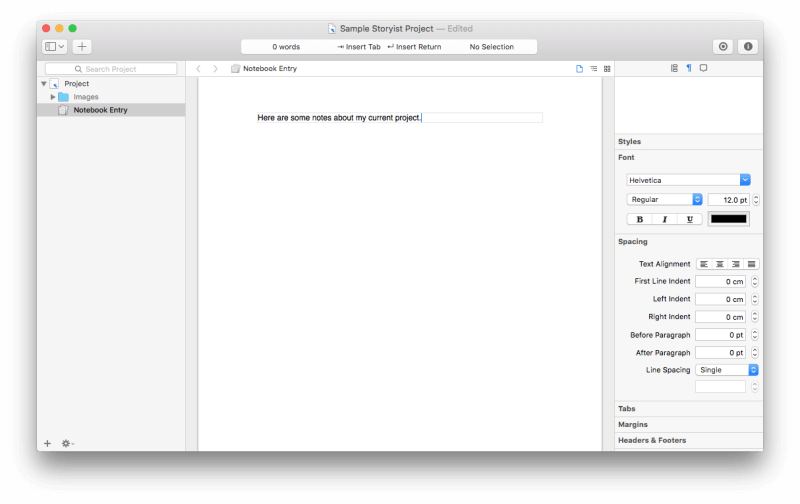Select the comments inspector tab icon
800x504 pixels.
(704, 68)
